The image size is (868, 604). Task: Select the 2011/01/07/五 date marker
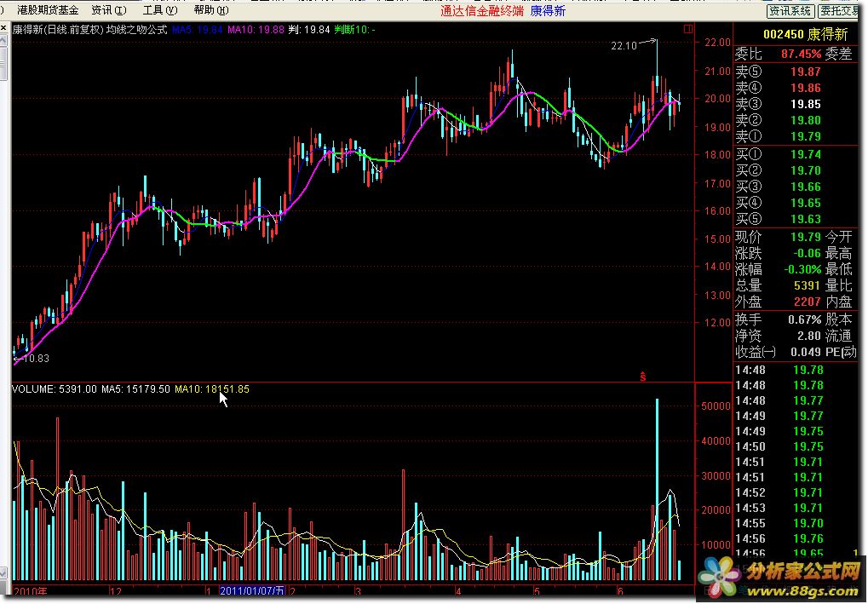[252, 590]
